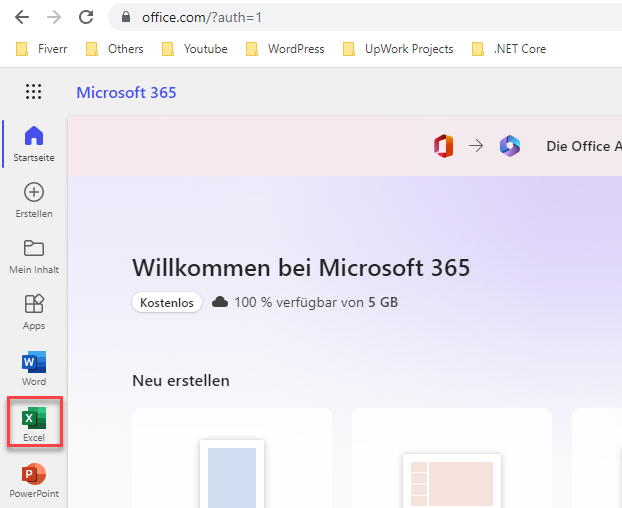Click the Kostenlos plan badge
This screenshot has width=622, height=508.
[x=167, y=303]
